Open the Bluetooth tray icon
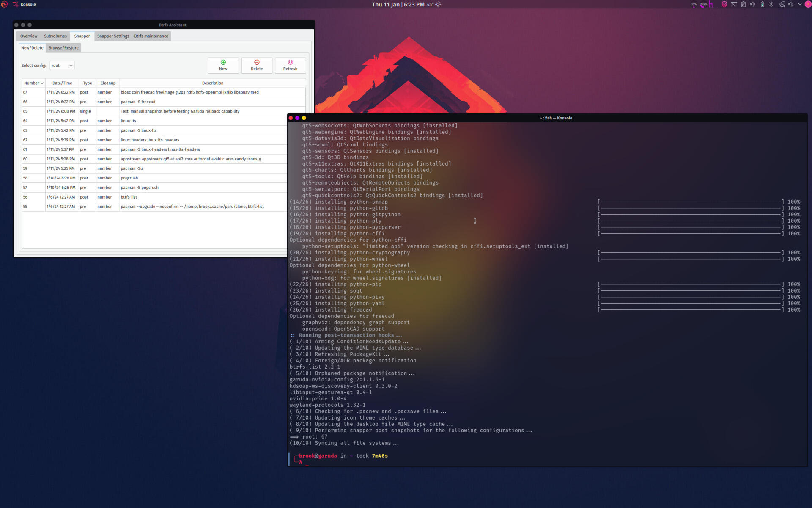 (771, 4)
